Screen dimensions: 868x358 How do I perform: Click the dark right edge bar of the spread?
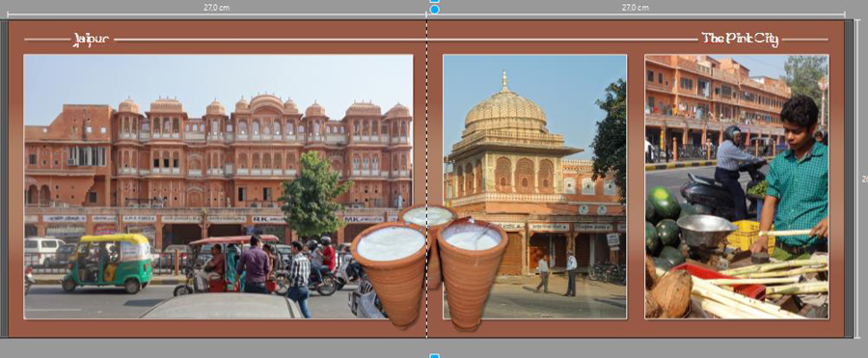(x=849, y=179)
